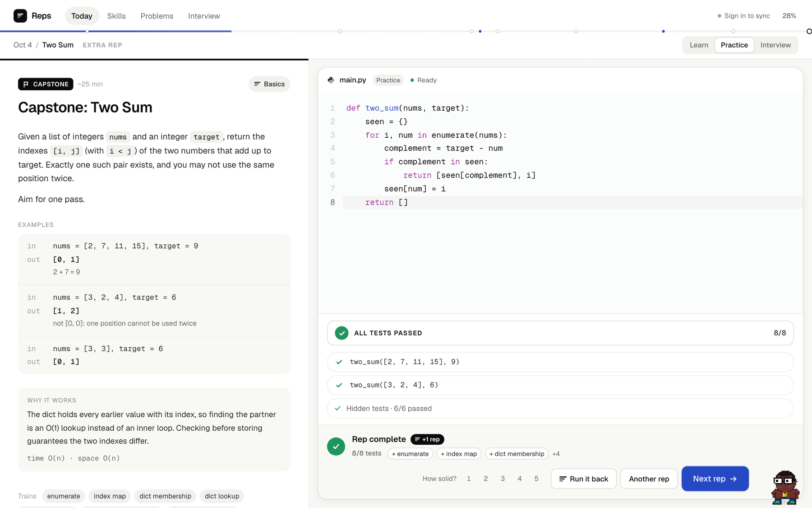This screenshot has width=812, height=508.
Task: Expand the two_sum([2, 7, 11, 15], 9) test row
Action: click(560, 362)
